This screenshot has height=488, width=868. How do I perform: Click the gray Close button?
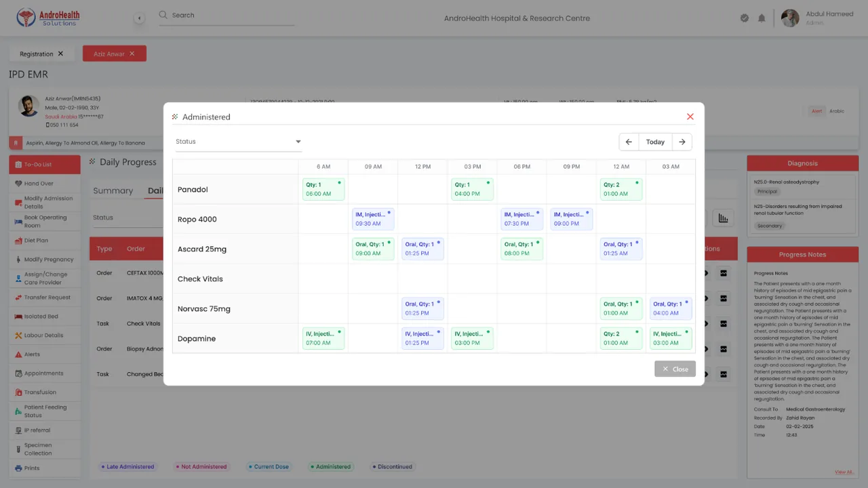pos(675,369)
